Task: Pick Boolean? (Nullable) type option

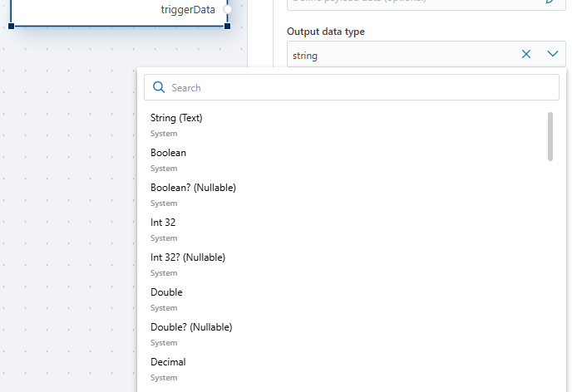Action: 193,188
